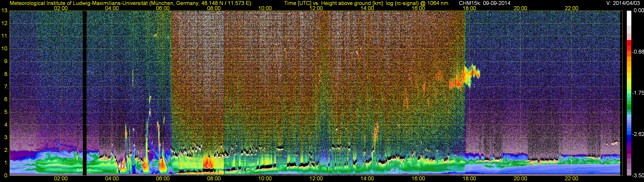Select 08:00 on the top time axis
Image resolution: width=644 pixels, height=182 pixels.
(x=214, y=8)
